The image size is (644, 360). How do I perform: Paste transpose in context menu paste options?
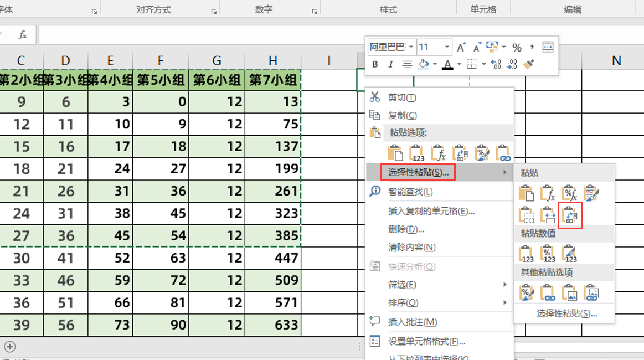click(460, 153)
